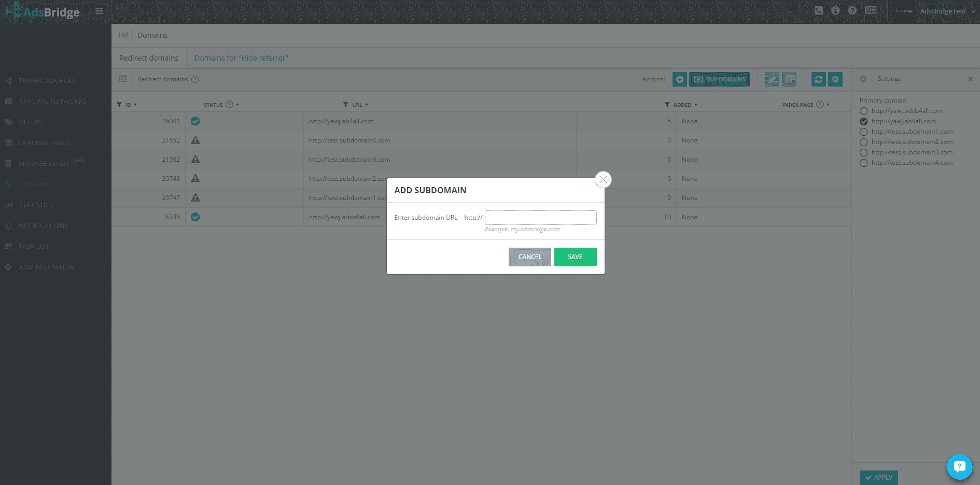Click warning status icon for ID 21652
This screenshot has height=485, width=980.
(195, 140)
